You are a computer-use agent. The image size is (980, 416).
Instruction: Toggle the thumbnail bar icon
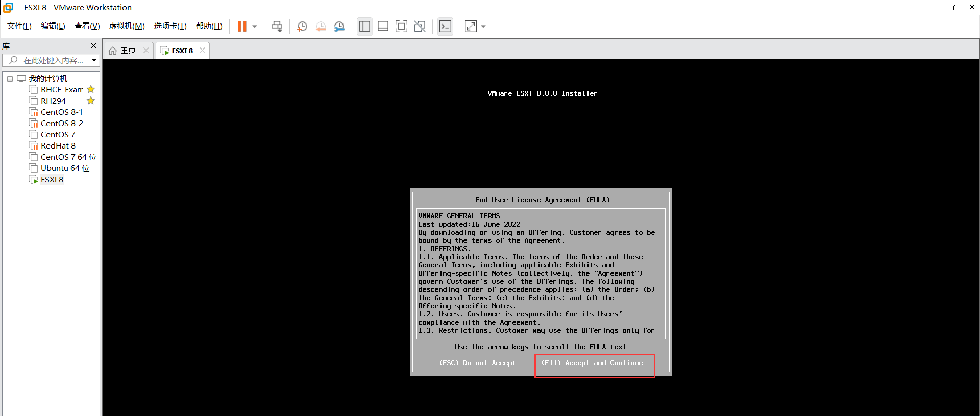coord(383,26)
